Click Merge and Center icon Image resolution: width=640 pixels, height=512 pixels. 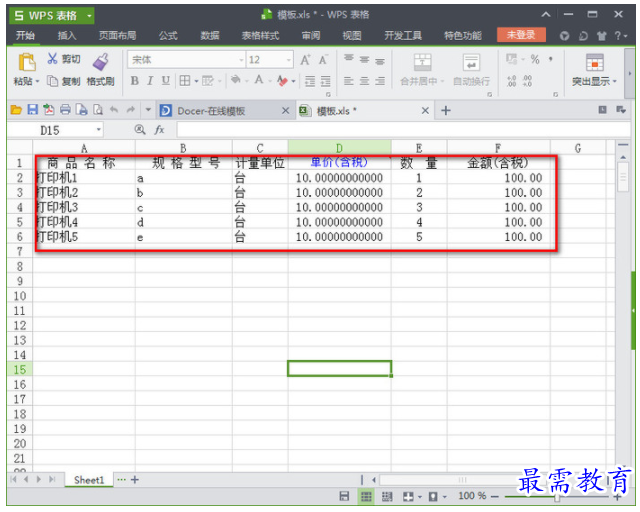[x=422, y=62]
